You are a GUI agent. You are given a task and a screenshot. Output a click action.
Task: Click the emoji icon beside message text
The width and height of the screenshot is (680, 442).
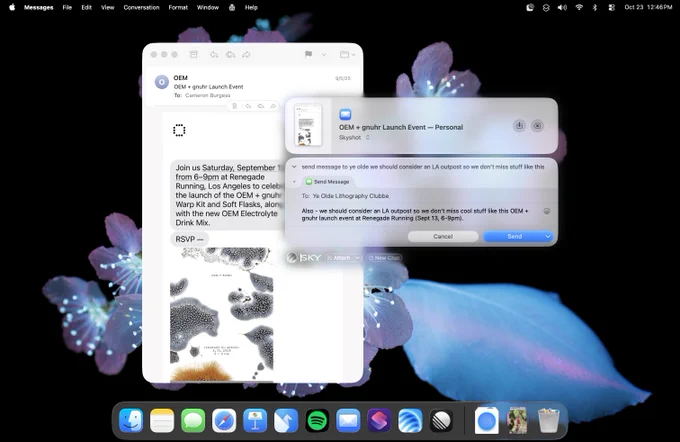(x=546, y=211)
